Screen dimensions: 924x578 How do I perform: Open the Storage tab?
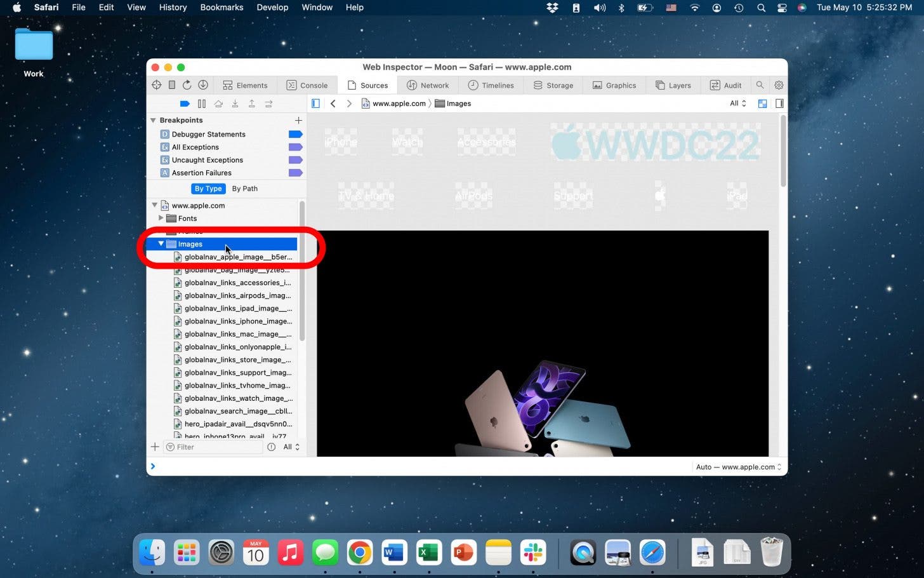pos(553,85)
